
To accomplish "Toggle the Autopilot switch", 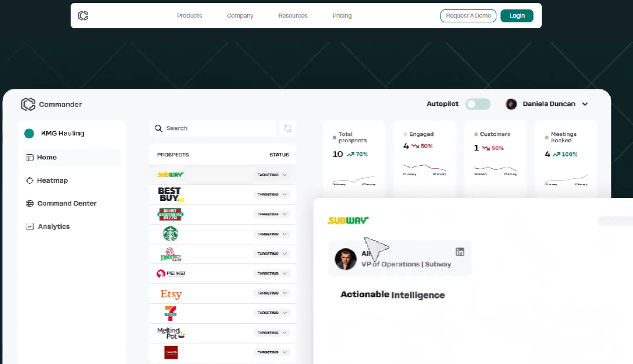I will point(478,104).
